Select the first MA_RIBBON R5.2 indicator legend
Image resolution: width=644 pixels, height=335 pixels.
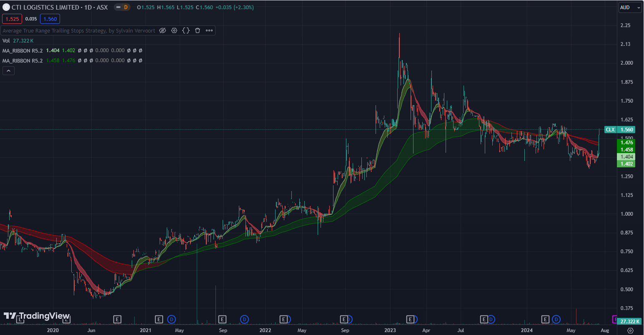pyautogui.click(x=23, y=50)
